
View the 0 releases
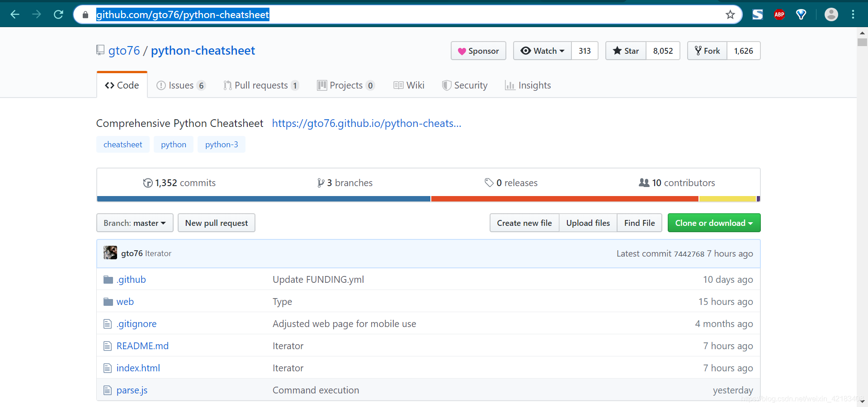(511, 183)
